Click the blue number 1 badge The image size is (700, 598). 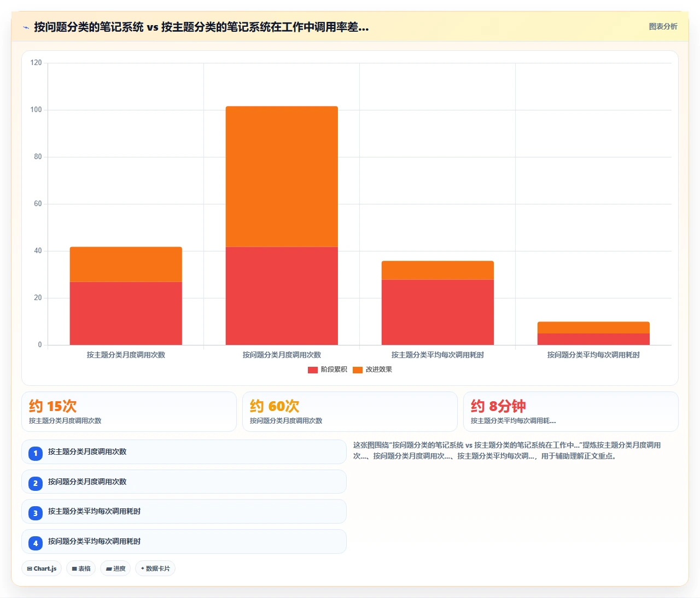coord(36,453)
